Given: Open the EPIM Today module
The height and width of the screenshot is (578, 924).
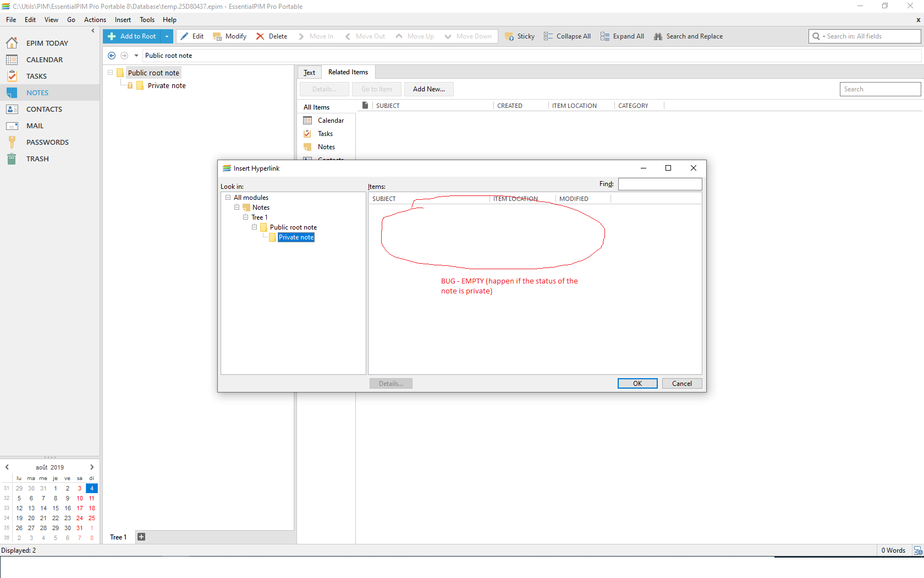Looking at the screenshot, I should tap(47, 43).
